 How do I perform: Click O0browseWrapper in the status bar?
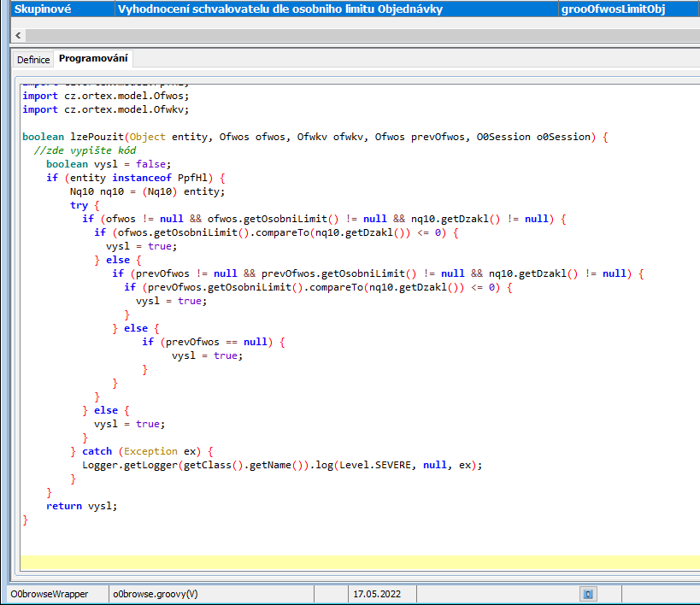(50, 594)
